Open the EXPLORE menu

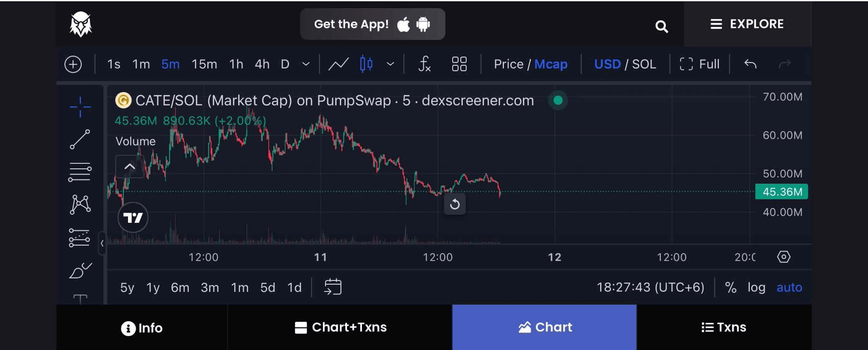pyautogui.click(x=747, y=24)
